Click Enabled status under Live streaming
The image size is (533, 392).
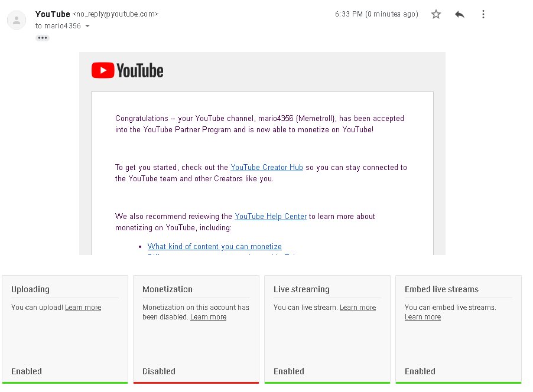289,371
